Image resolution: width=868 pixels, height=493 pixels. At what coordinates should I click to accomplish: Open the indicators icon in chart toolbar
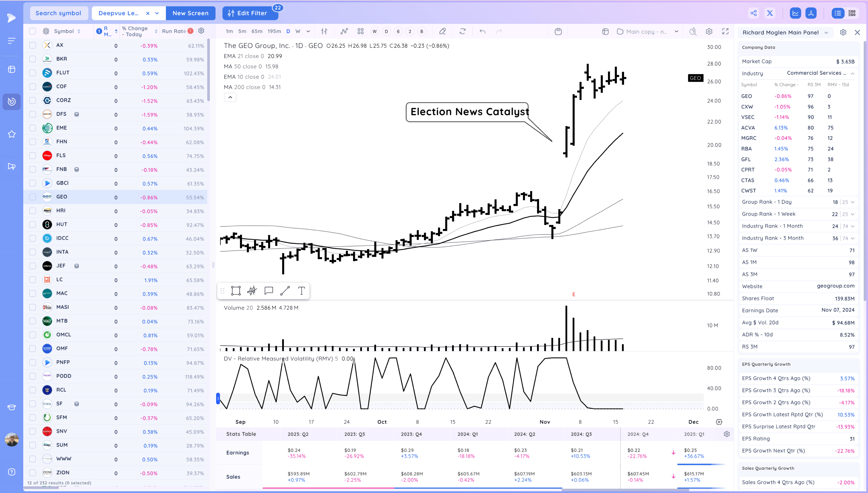click(x=344, y=31)
